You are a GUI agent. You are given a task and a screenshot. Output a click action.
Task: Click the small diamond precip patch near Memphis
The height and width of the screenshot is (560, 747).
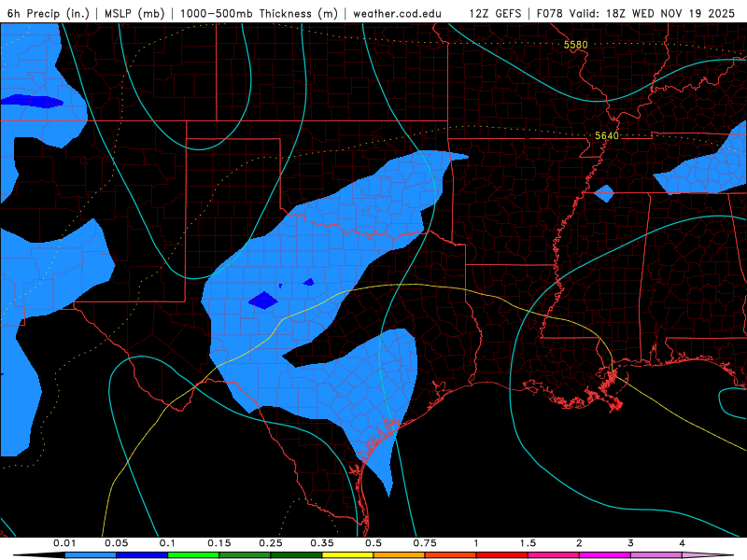(604, 193)
